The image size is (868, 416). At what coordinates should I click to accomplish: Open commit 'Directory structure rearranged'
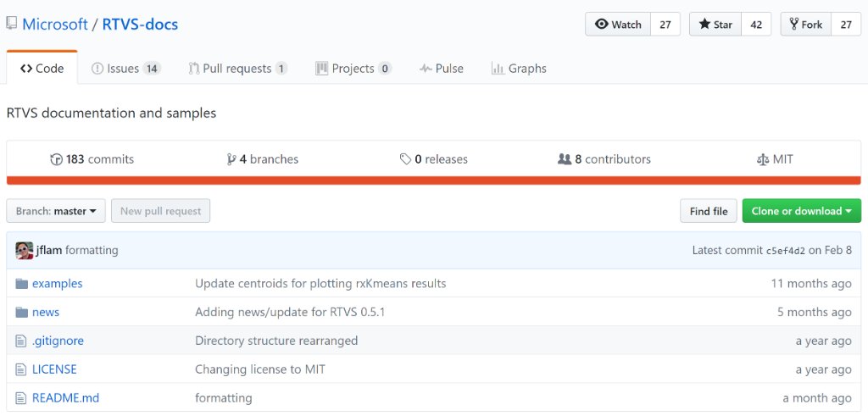pyautogui.click(x=276, y=341)
